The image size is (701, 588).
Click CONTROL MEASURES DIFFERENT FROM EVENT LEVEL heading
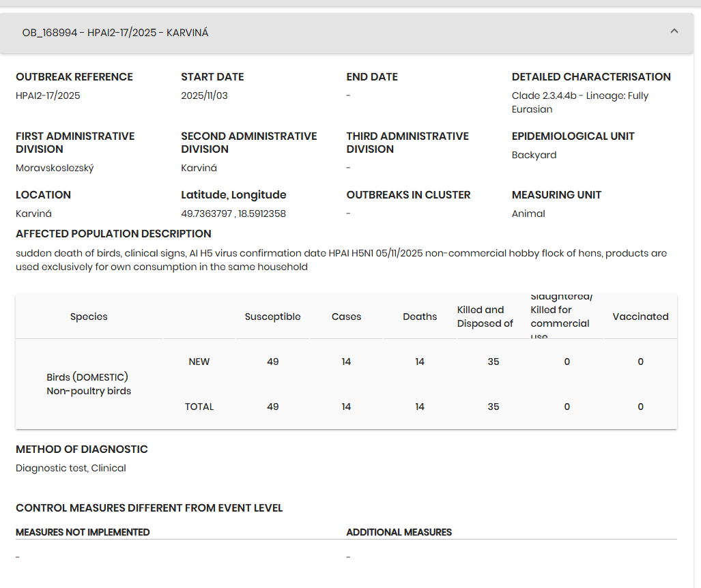[x=149, y=508]
